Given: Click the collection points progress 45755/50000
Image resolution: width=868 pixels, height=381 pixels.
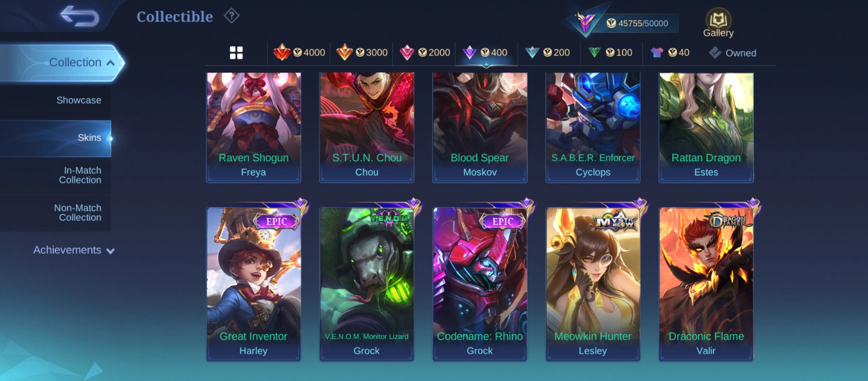Looking at the screenshot, I should click(x=637, y=23).
